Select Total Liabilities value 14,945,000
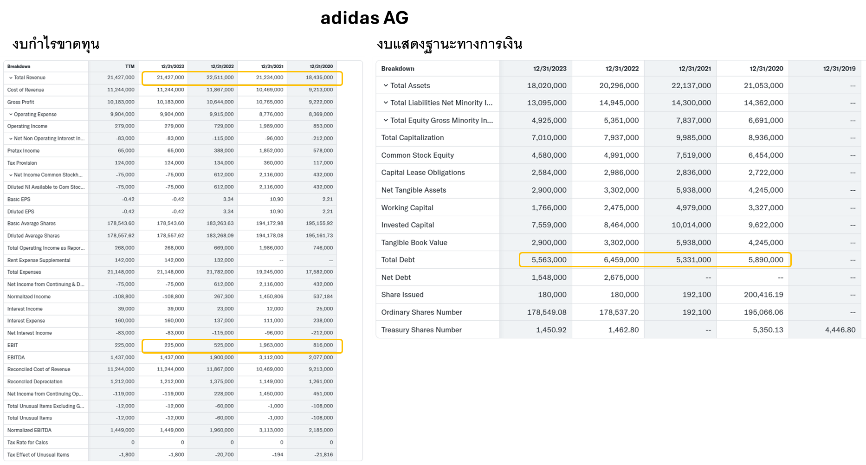Image resolution: width=866 pixels, height=465 pixels. (619, 103)
